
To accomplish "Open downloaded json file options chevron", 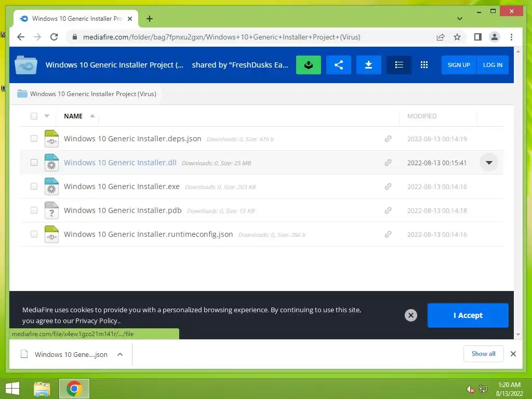I will (x=120, y=354).
